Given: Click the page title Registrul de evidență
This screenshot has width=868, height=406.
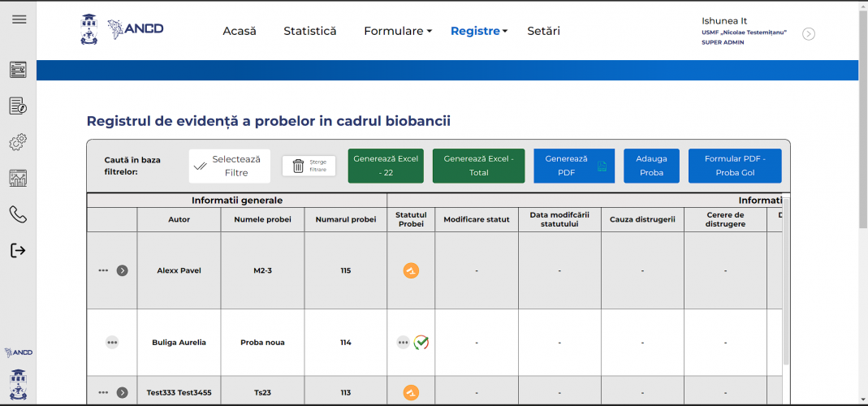Looking at the screenshot, I should click(269, 121).
